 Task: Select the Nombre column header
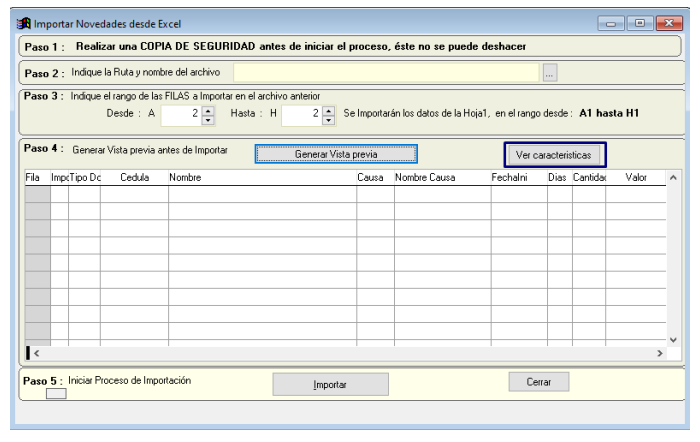262,178
